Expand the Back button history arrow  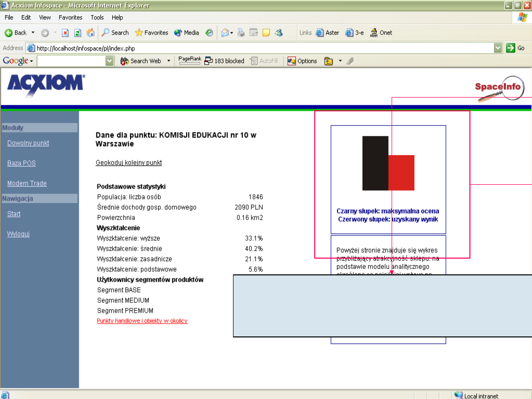point(33,33)
